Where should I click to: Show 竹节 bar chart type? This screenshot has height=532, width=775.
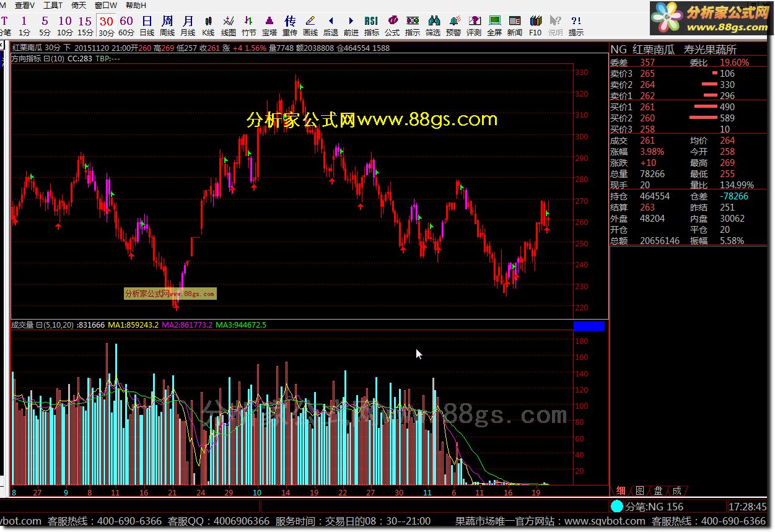pos(249,26)
